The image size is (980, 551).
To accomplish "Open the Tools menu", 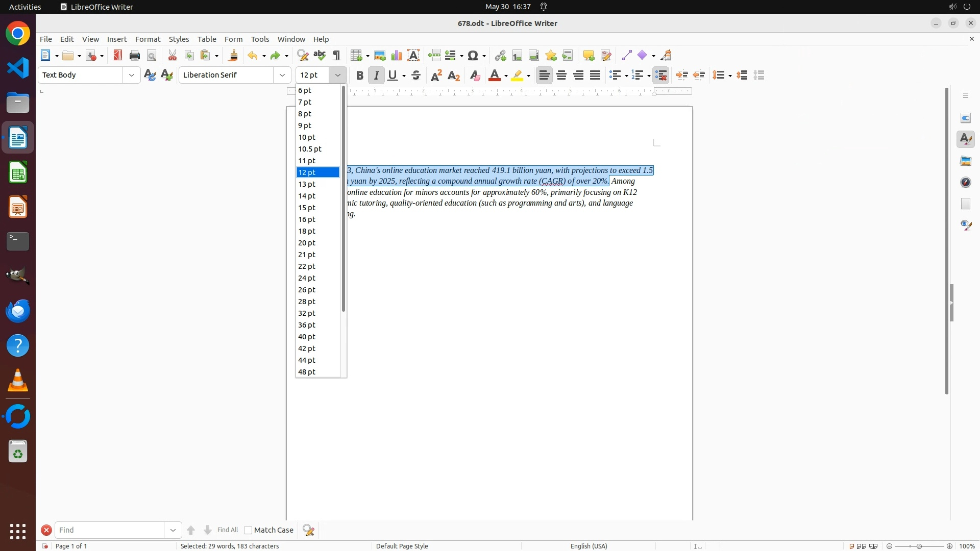I will (x=260, y=39).
